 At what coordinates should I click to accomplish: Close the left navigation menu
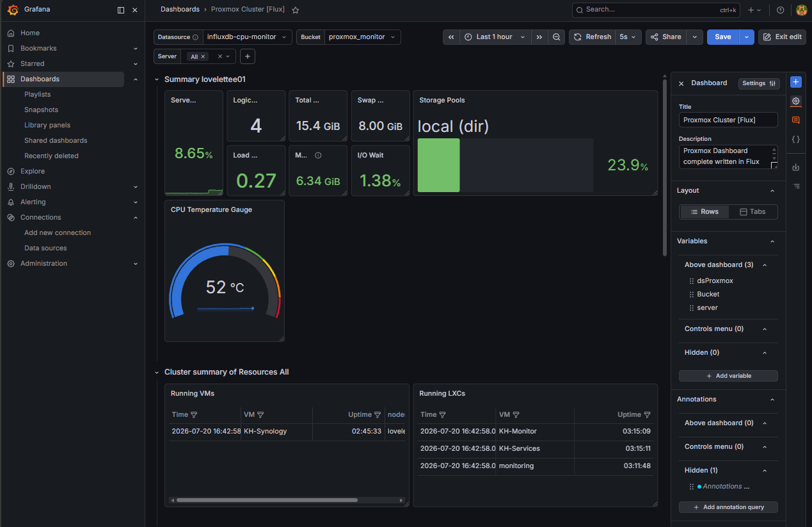click(134, 10)
